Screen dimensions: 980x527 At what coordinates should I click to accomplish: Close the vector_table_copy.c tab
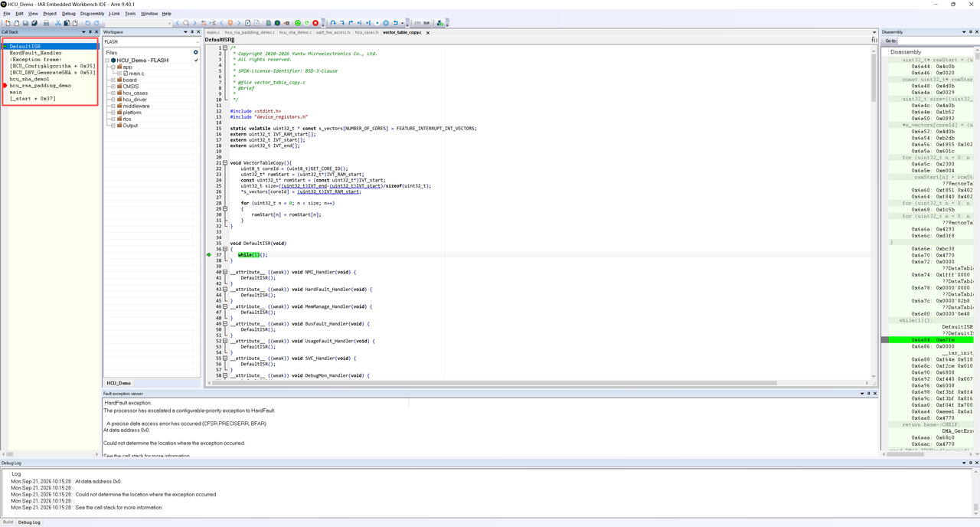pos(428,33)
